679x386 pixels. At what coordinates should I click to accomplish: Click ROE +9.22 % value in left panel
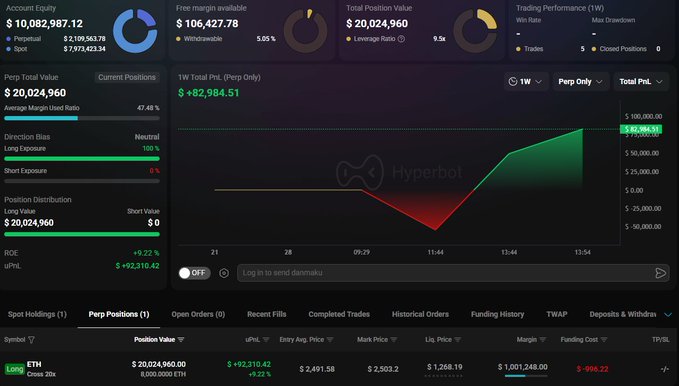(x=146, y=253)
